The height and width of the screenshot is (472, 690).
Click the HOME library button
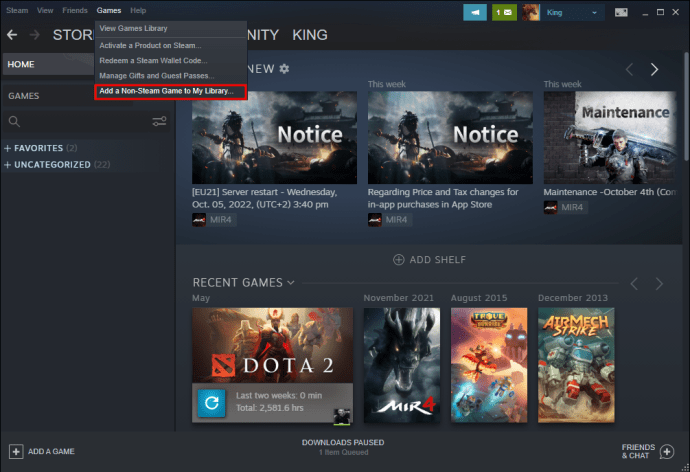[x=48, y=64]
